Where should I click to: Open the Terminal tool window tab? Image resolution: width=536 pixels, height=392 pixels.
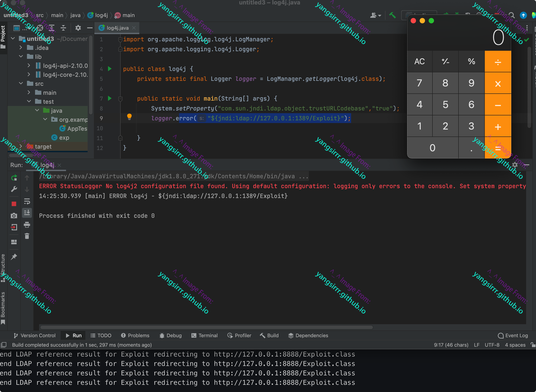204,335
